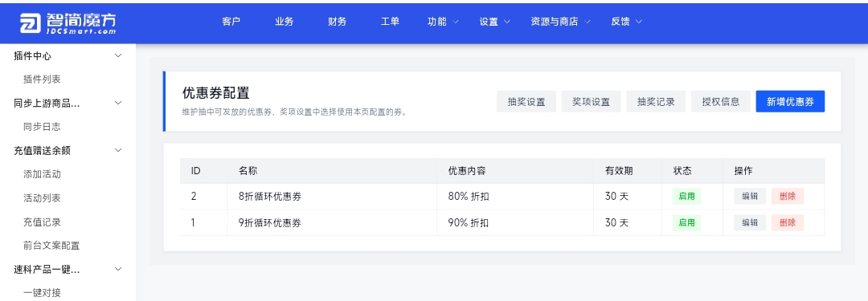Click the 抽奖设置 button
Screen dimensions: 868x301
pos(526,101)
